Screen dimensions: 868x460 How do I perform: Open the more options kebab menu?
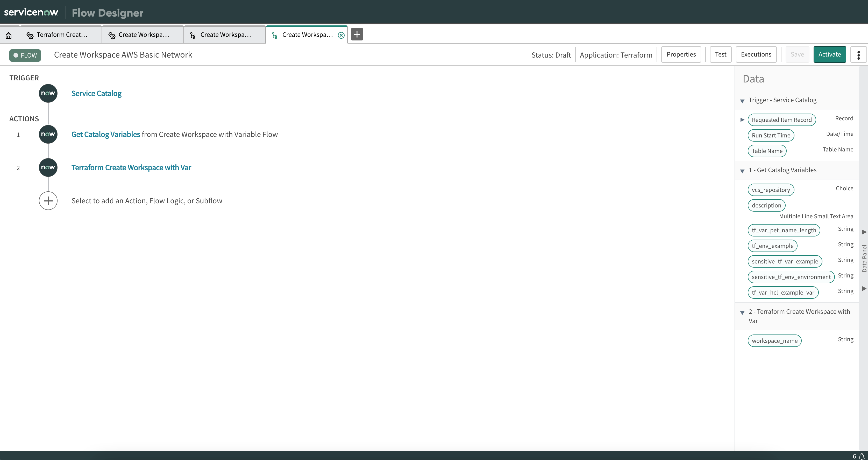coord(858,55)
